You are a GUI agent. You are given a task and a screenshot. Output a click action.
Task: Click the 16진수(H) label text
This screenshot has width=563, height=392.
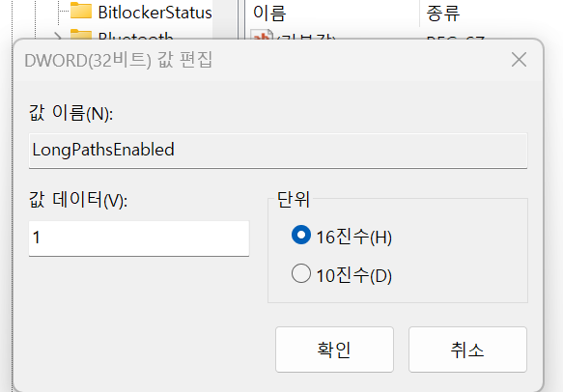354,237
